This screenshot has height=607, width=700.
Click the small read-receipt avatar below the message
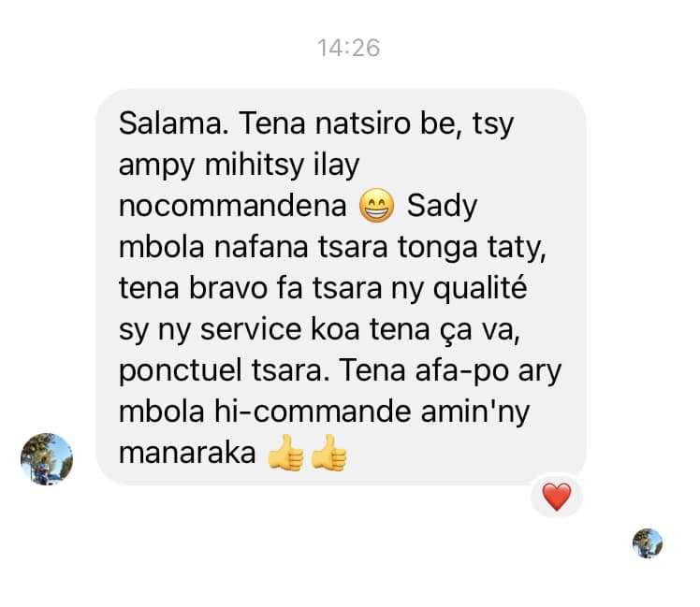(648, 543)
